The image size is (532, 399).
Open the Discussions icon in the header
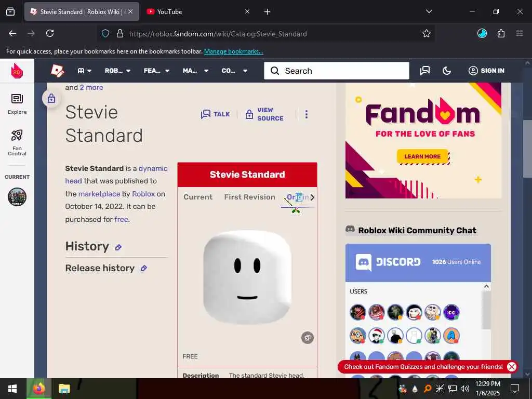425,71
